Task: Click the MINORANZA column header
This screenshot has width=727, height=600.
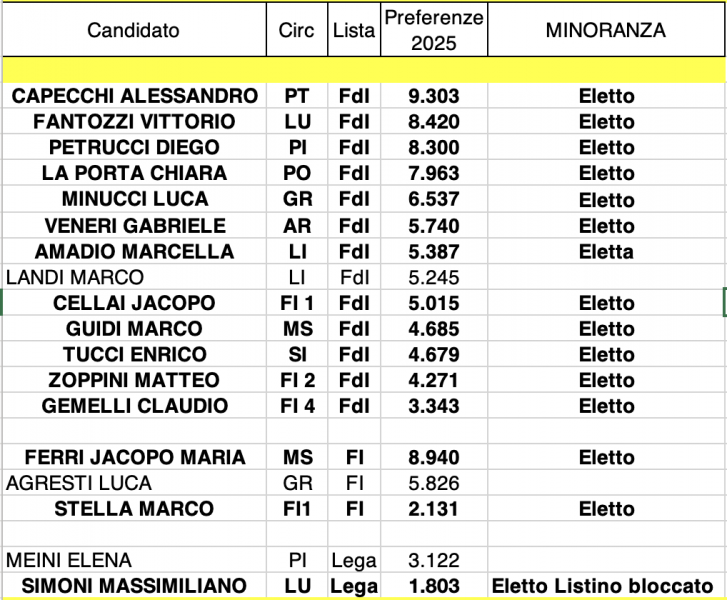Action: click(605, 30)
